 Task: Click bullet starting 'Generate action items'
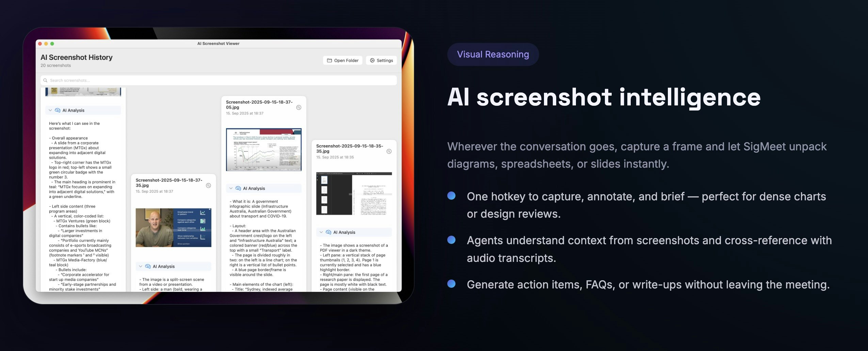click(648, 284)
